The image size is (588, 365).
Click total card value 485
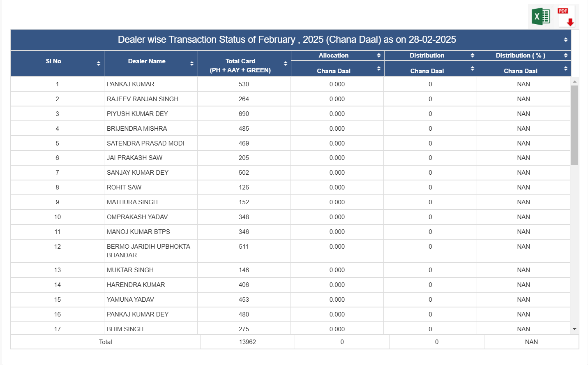tap(244, 129)
